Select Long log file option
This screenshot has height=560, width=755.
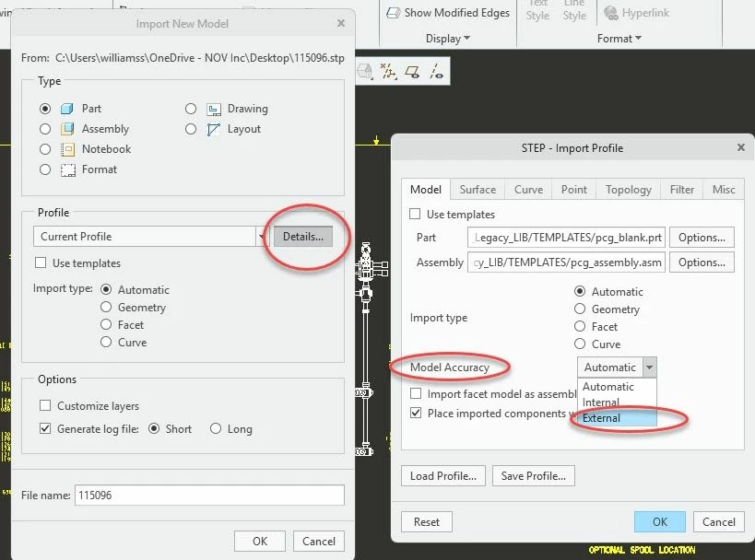[x=216, y=428]
